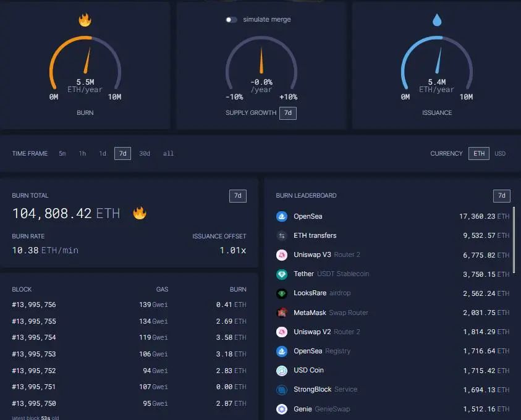Click the 104,808.42 ETH burn total value

click(66, 214)
